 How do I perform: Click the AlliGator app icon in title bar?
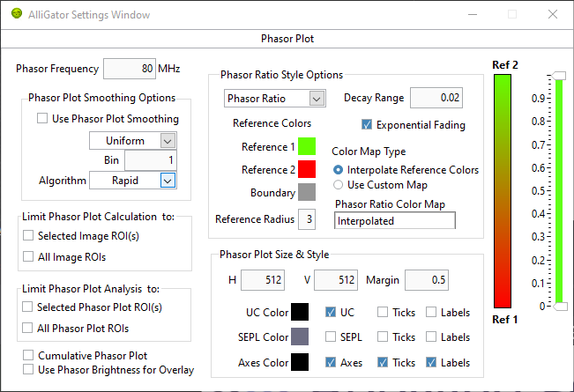[17, 14]
